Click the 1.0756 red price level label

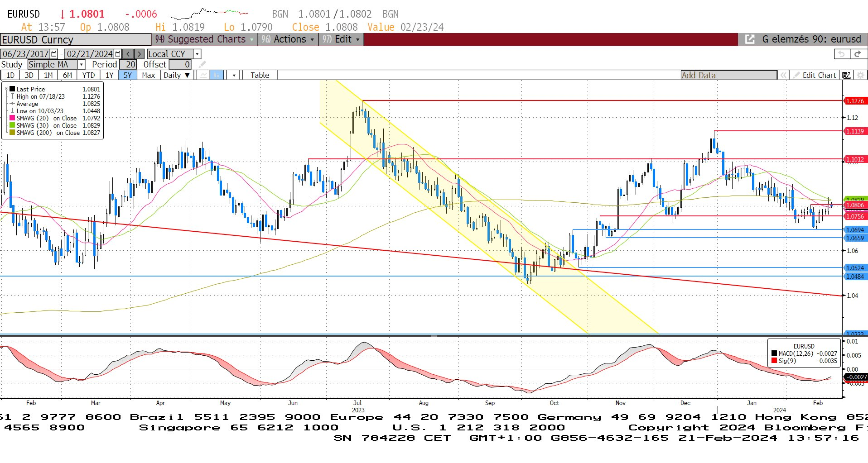[x=855, y=216]
